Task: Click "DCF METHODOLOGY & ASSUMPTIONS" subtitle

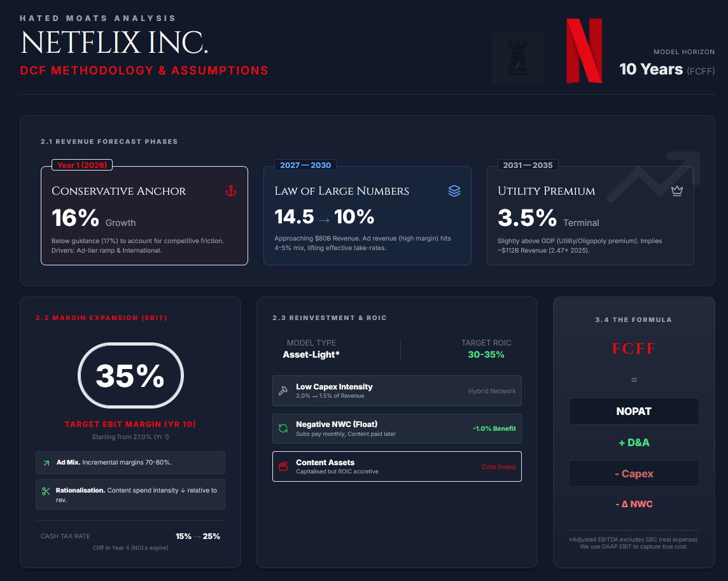Action: click(x=144, y=71)
